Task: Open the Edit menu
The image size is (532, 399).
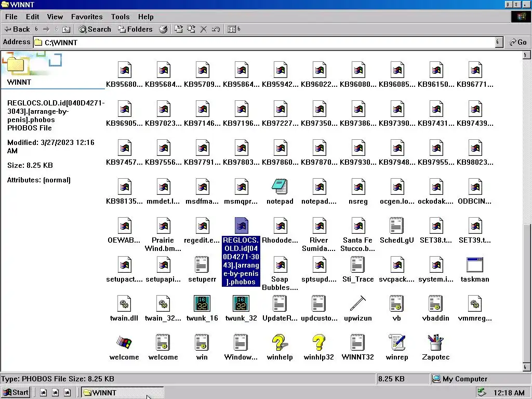Action: coord(33,17)
